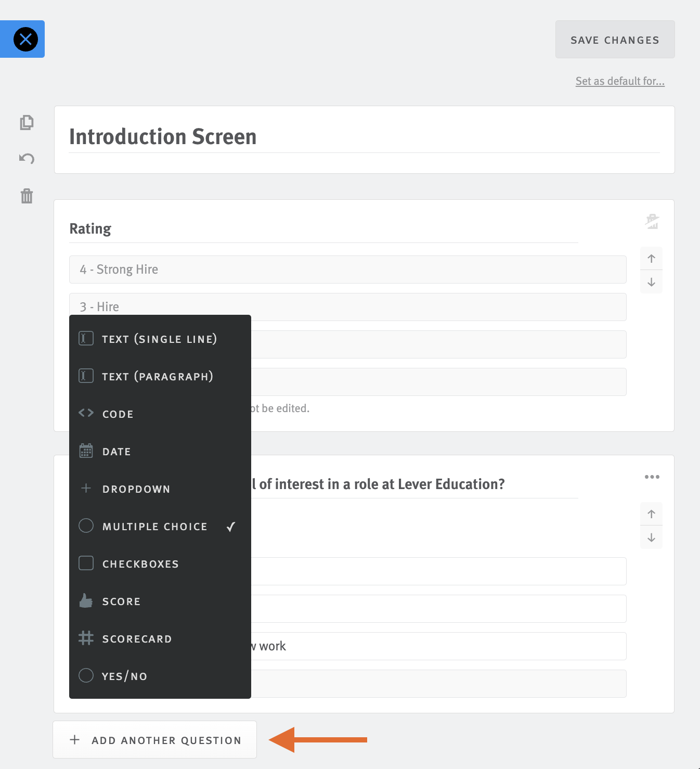
Task: Select Text (Paragraph) from the menu
Action: click(157, 376)
